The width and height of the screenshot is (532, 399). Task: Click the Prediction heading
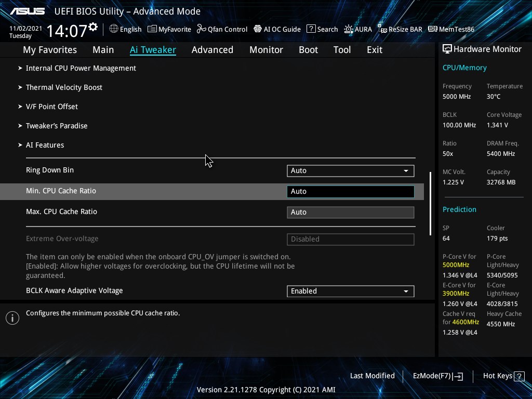coord(459,210)
